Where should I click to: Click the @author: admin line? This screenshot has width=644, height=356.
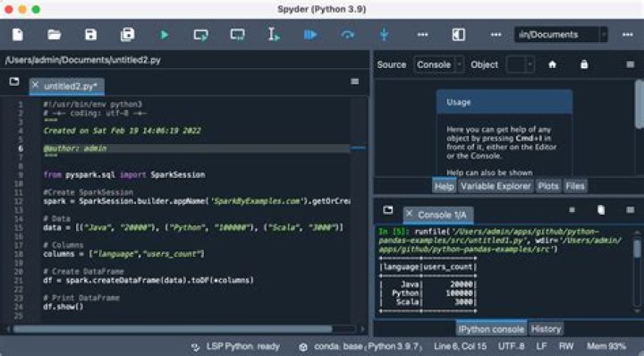75,148
